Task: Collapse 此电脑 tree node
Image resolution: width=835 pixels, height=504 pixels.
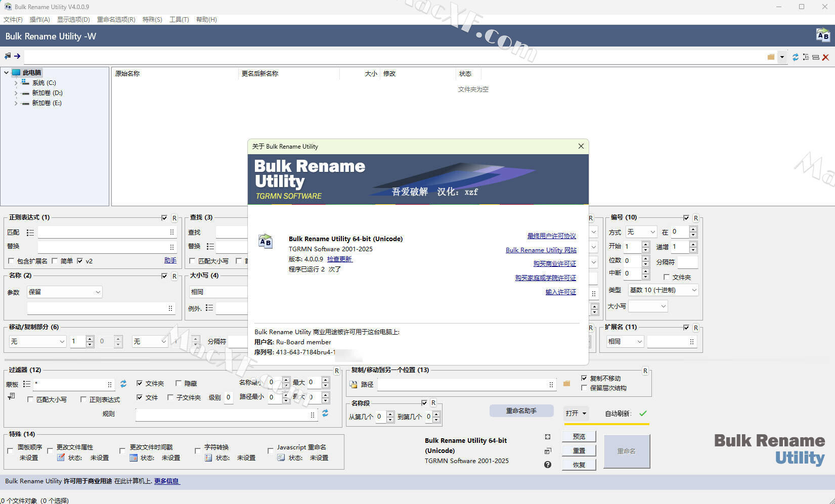Action: click(6, 73)
